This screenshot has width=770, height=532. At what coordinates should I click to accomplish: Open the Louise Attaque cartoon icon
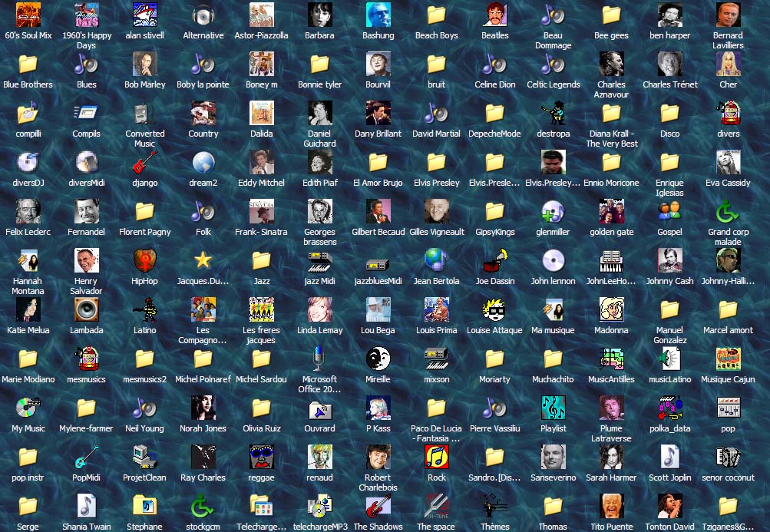pyautogui.click(x=495, y=309)
